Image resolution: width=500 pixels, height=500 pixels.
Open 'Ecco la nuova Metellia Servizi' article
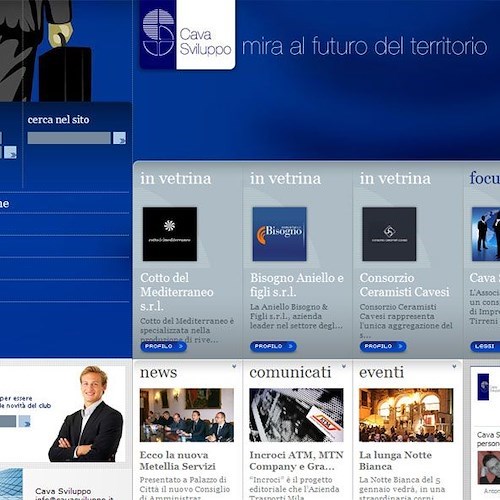point(178,461)
